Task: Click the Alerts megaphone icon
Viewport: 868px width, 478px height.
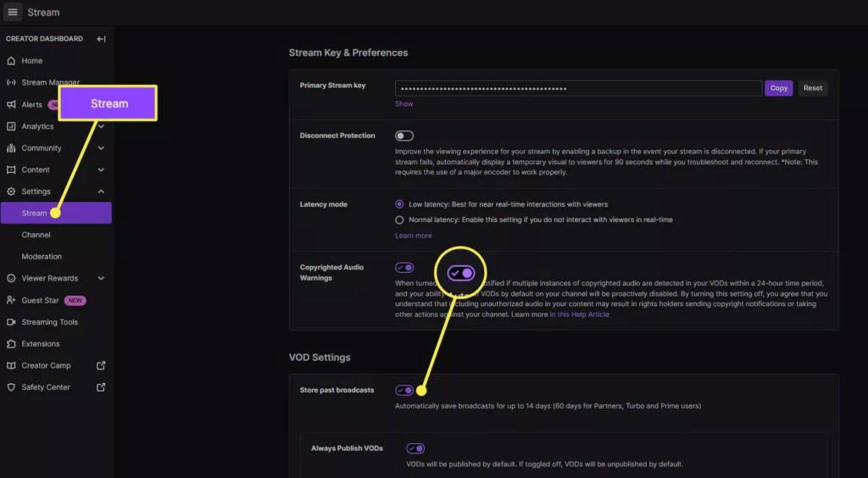Action: (11, 104)
